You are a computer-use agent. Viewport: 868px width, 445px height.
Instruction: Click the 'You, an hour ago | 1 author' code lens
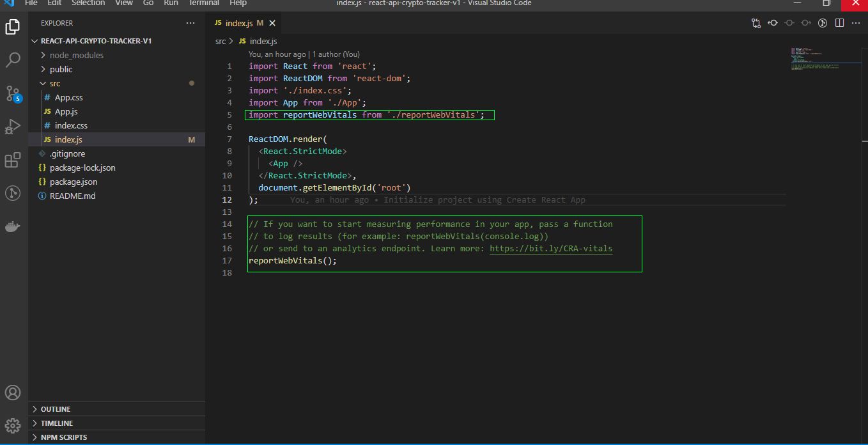pos(304,54)
